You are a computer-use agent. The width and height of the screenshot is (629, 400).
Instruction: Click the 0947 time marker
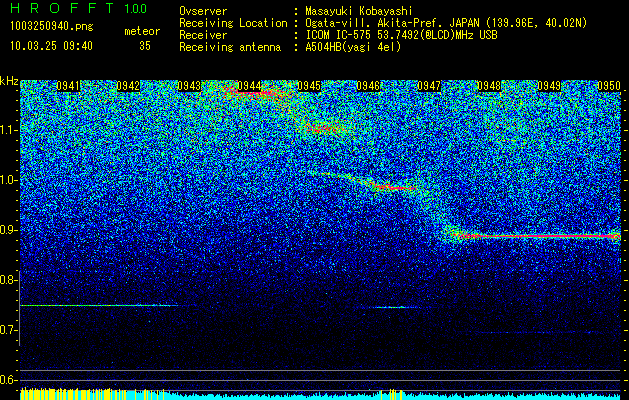pyautogui.click(x=429, y=86)
